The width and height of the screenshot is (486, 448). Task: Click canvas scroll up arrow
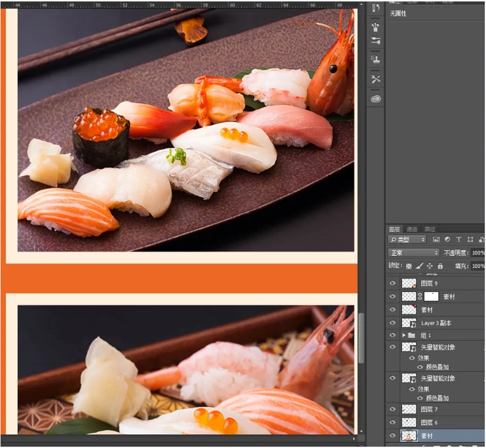pos(361,4)
